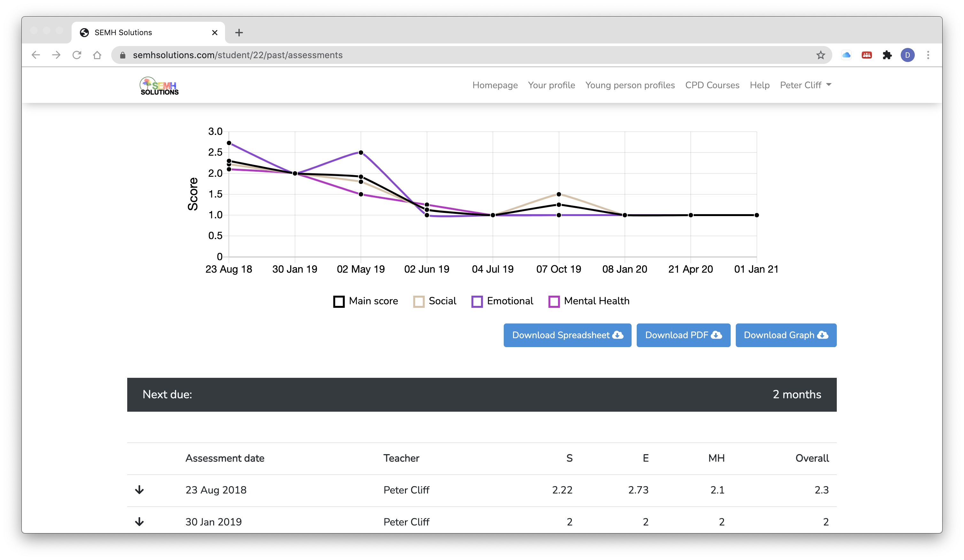
Task: Open the browser extensions puzzle icon
Action: (x=887, y=55)
